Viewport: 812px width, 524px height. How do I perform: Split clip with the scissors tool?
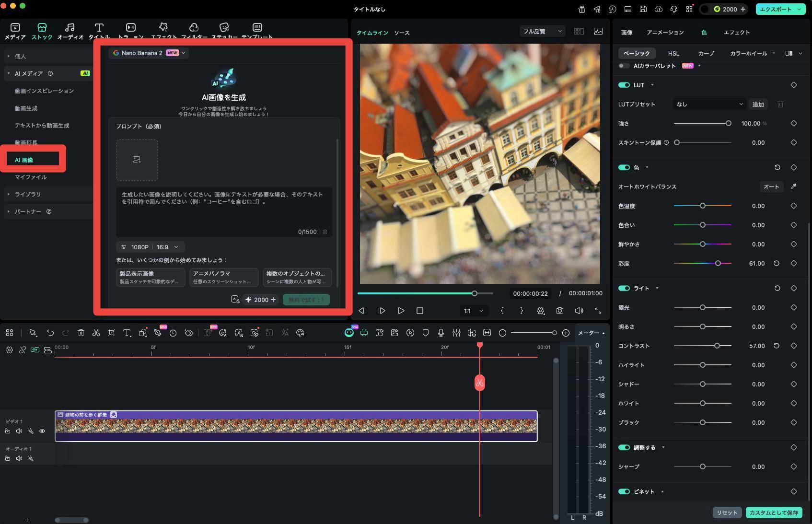96,333
